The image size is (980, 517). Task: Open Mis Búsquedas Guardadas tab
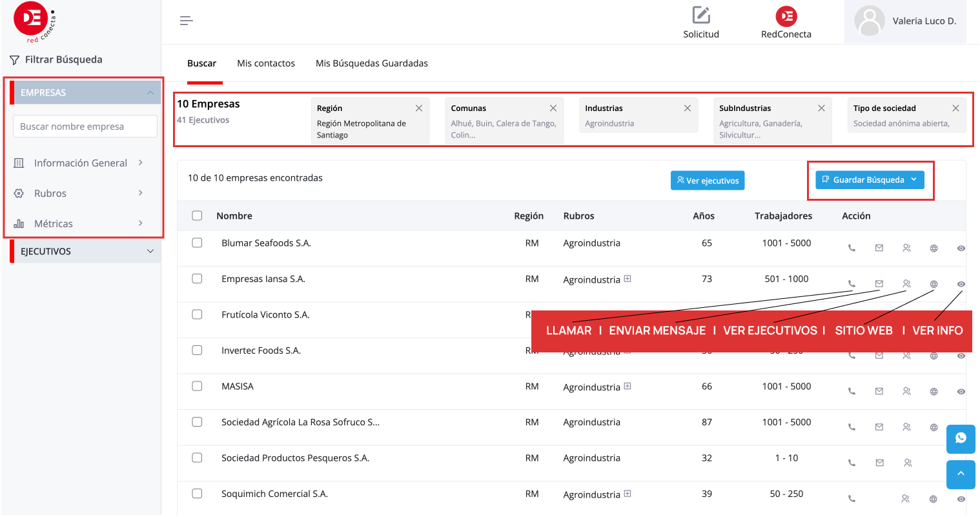[372, 63]
